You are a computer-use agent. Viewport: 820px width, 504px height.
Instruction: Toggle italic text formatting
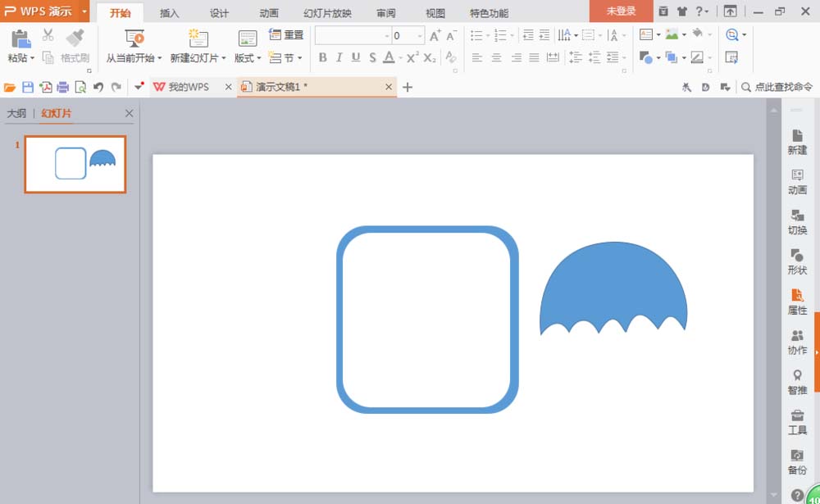click(x=339, y=57)
